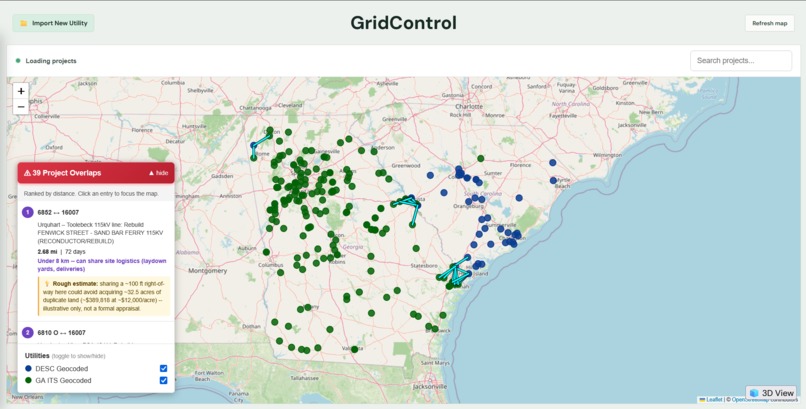Screen dimensions: 806x409
Task: Open overlap entry 6852 ↔ 16007
Action: tap(96, 261)
